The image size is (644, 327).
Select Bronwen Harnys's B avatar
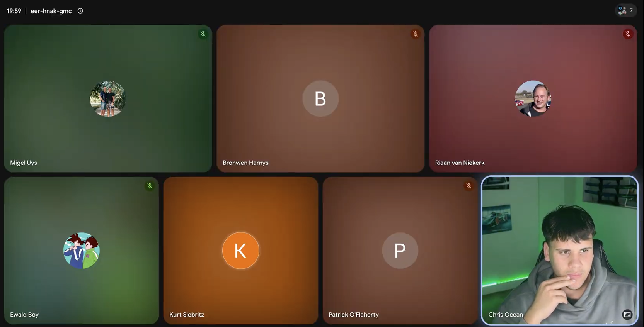click(x=320, y=98)
